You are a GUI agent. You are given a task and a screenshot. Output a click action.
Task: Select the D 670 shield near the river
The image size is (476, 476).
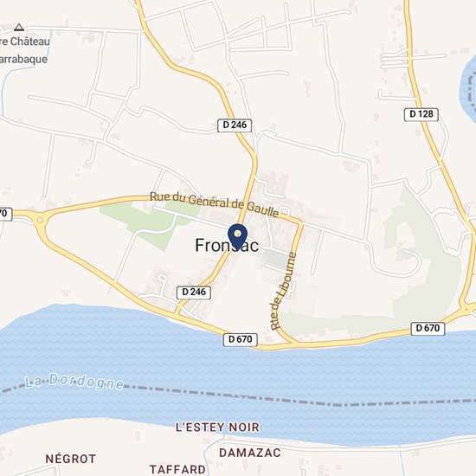(240, 339)
